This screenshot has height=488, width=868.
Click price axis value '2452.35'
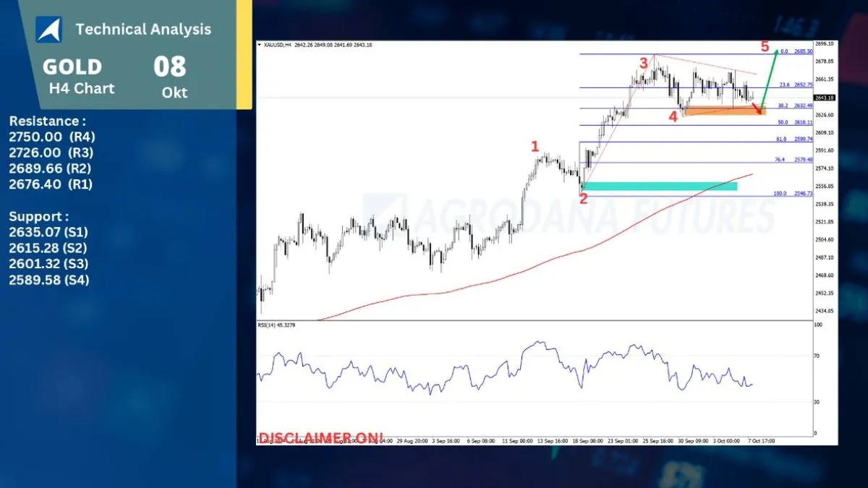coord(825,294)
